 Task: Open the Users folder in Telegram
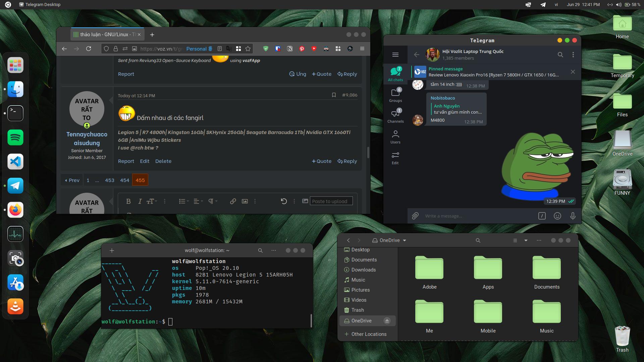395,137
